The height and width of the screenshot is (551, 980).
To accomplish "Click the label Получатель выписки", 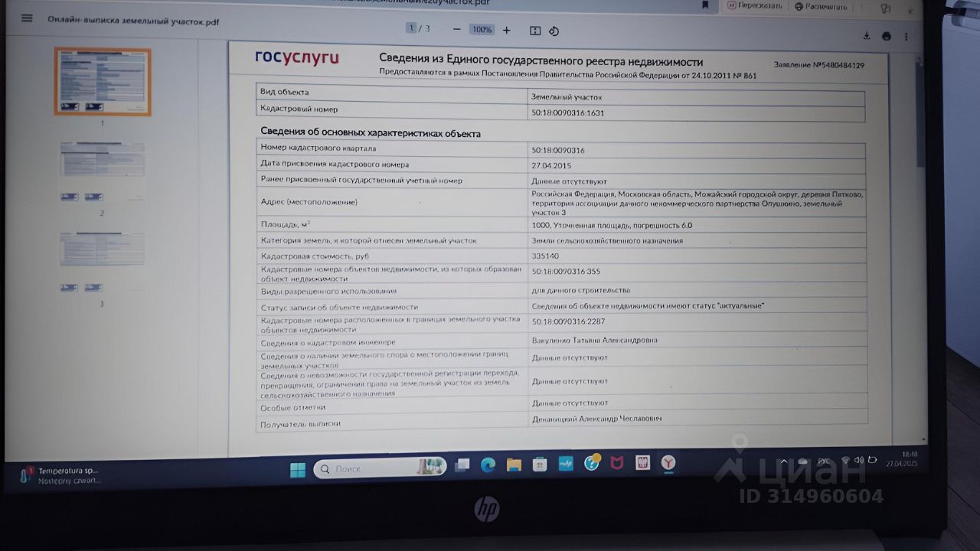I will (x=300, y=423).
